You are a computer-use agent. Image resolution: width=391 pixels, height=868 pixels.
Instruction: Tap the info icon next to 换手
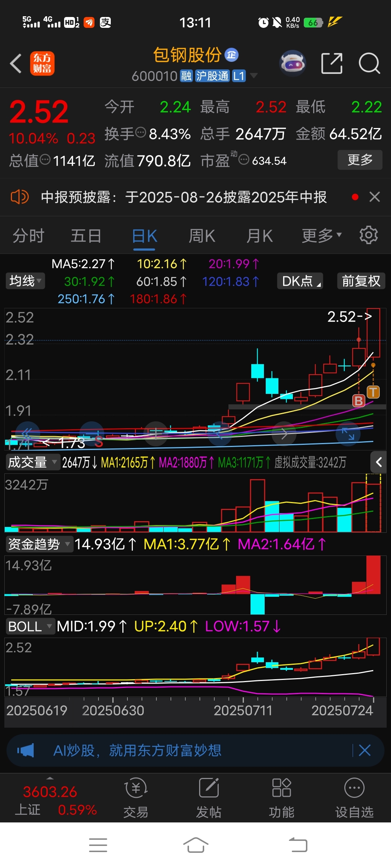coord(140,132)
